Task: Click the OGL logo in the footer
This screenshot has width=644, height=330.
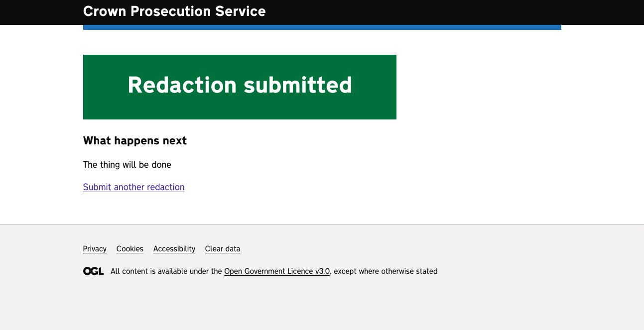Action: pyautogui.click(x=93, y=271)
